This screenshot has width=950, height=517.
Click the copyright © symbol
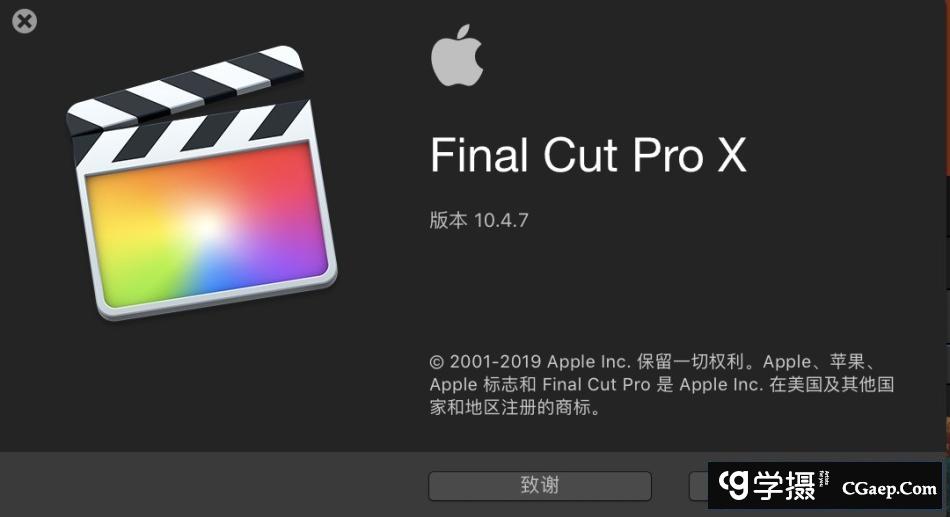436,362
